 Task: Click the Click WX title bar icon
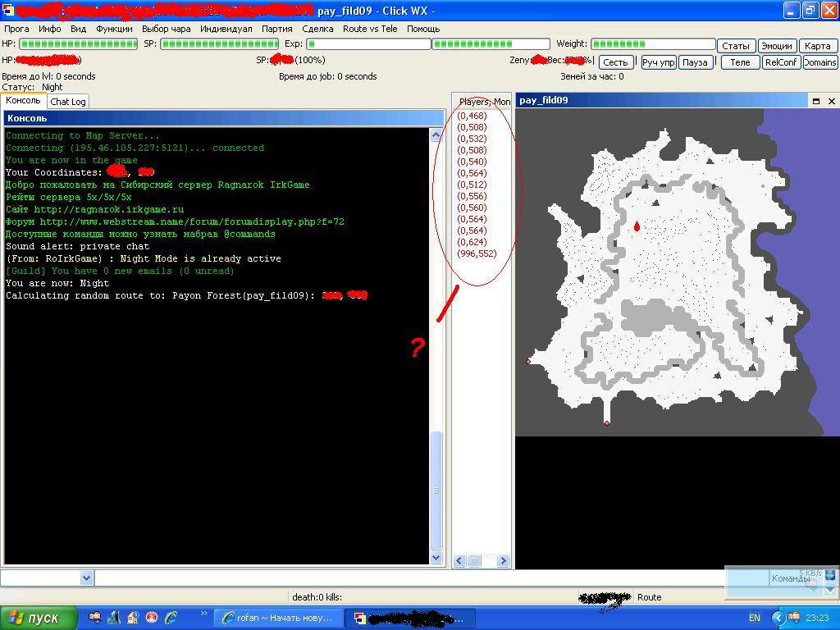(7, 10)
